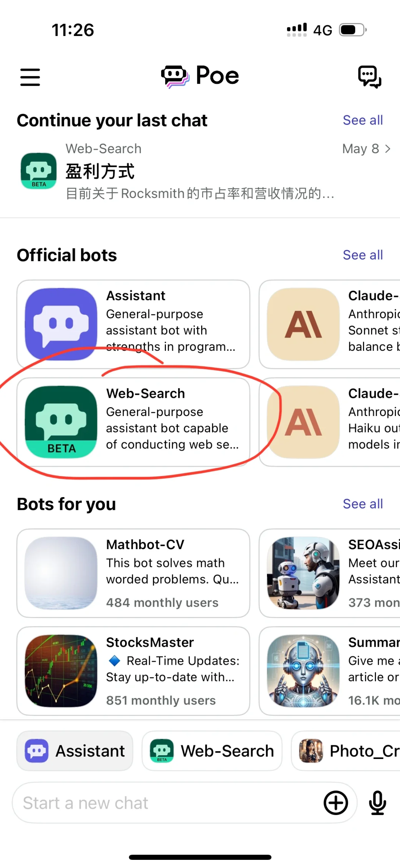
Task: Tap the microphone voice input icon
Action: coord(377,803)
